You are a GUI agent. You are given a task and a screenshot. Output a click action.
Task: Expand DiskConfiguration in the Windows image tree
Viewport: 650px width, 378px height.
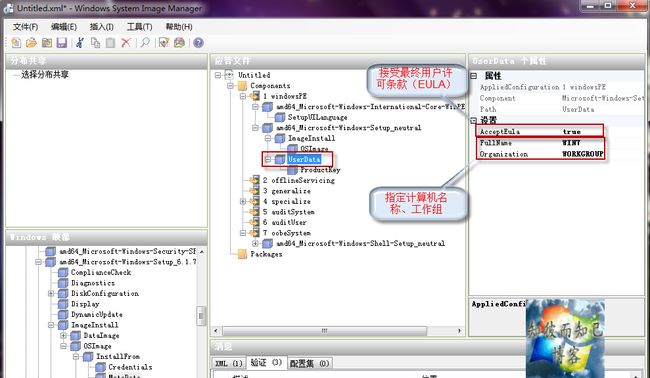point(51,293)
